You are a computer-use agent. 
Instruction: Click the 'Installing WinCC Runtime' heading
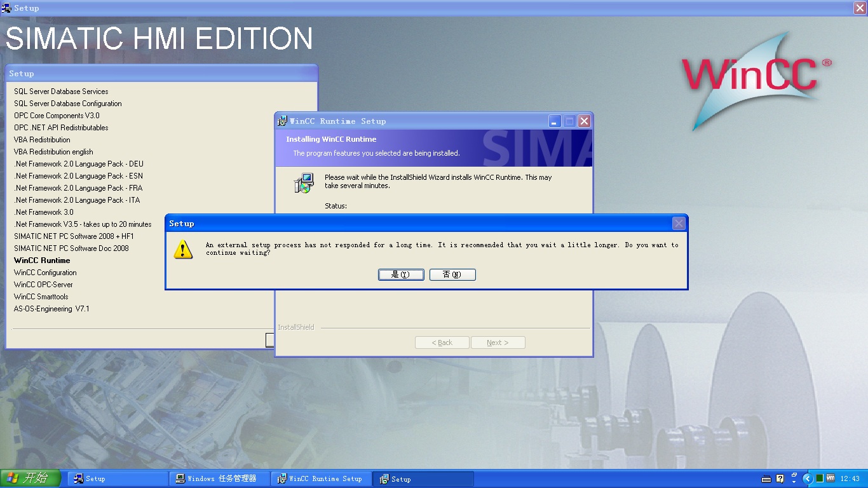(331, 139)
